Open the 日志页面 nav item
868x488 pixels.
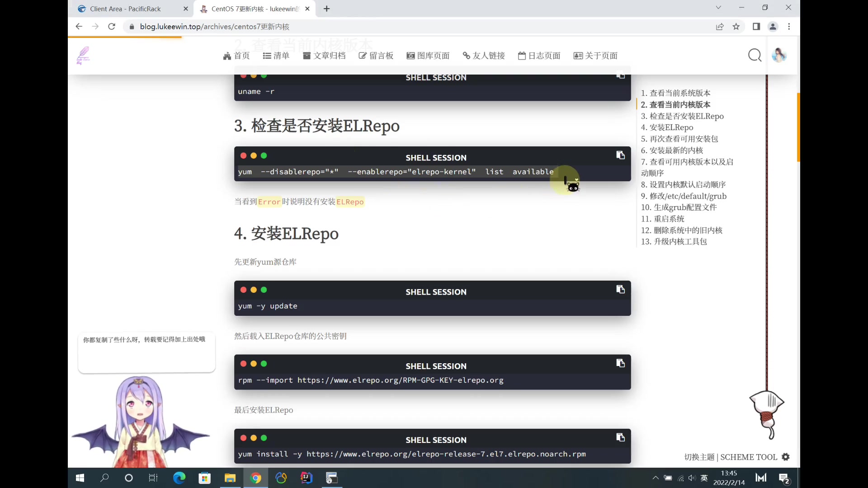click(x=539, y=56)
